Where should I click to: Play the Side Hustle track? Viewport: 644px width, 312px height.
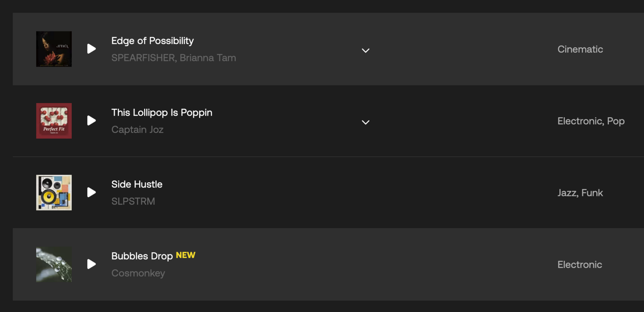(x=91, y=193)
